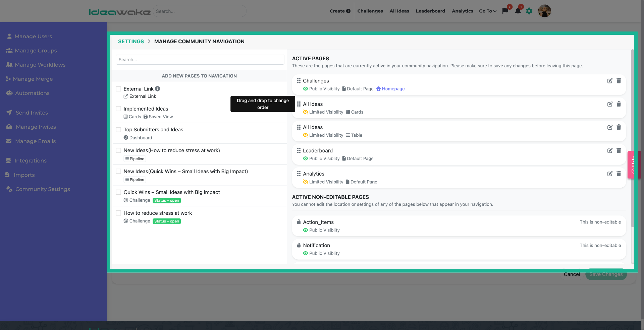Viewport: 644px width, 330px height.
Task: Focus the top header search field
Action: tap(200, 11)
